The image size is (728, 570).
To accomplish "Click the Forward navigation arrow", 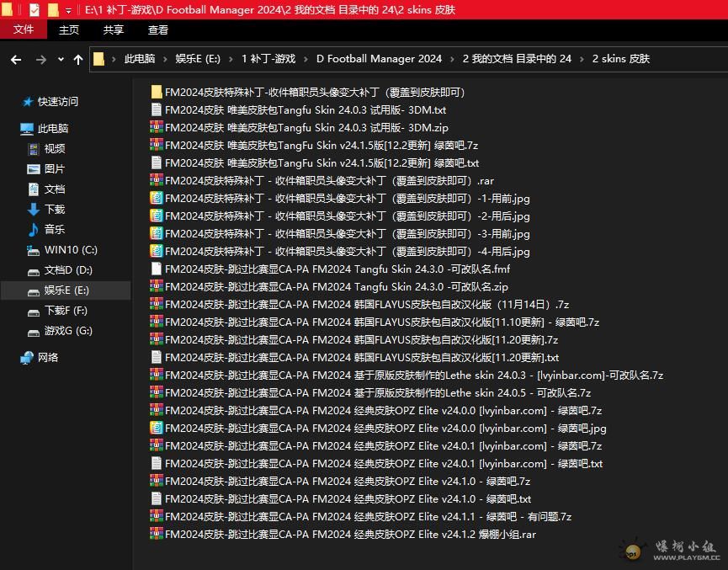I will click(x=40, y=59).
